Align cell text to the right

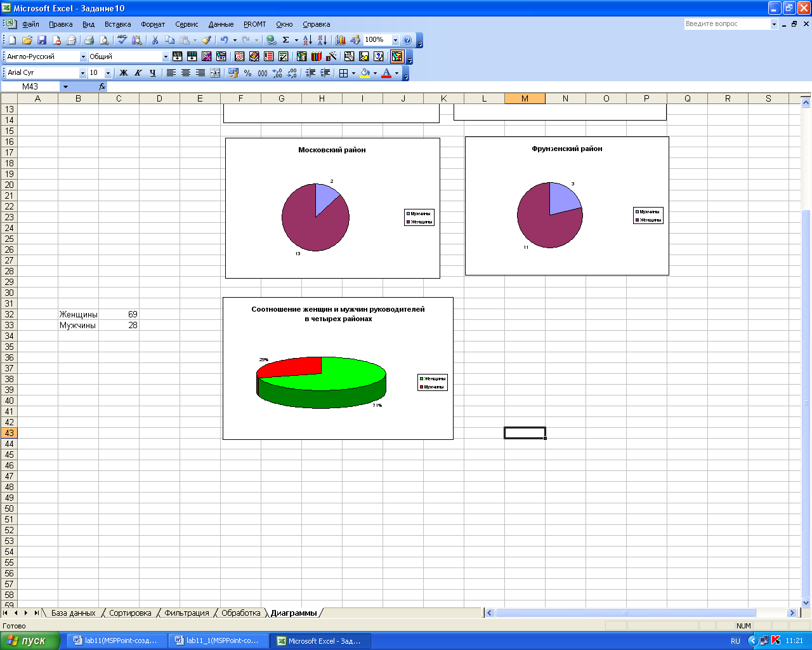click(200, 73)
